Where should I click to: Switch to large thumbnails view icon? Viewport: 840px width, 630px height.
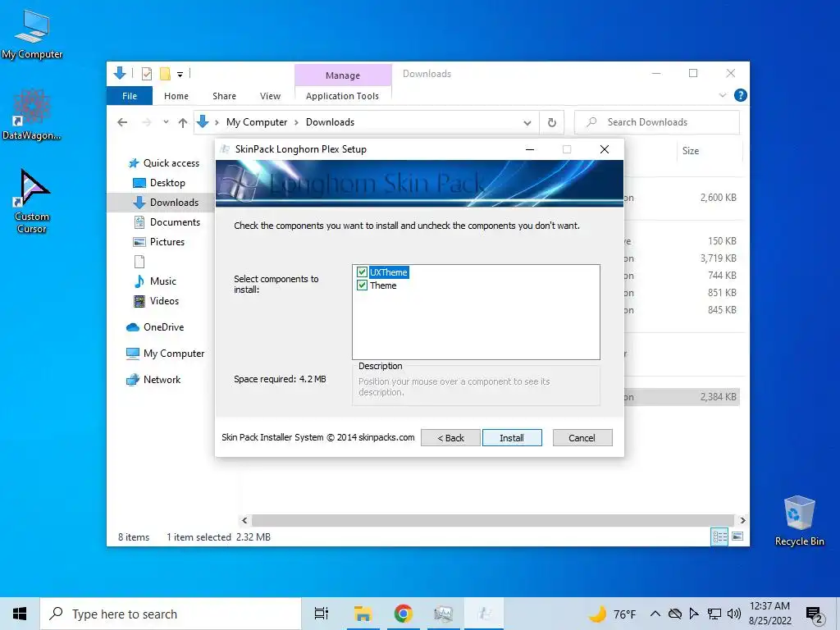tap(737, 536)
